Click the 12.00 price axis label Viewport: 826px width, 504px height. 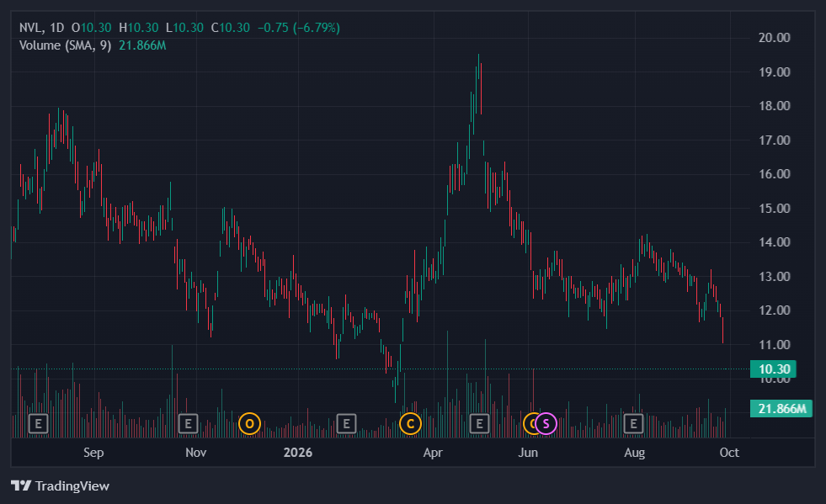[775, 310]
